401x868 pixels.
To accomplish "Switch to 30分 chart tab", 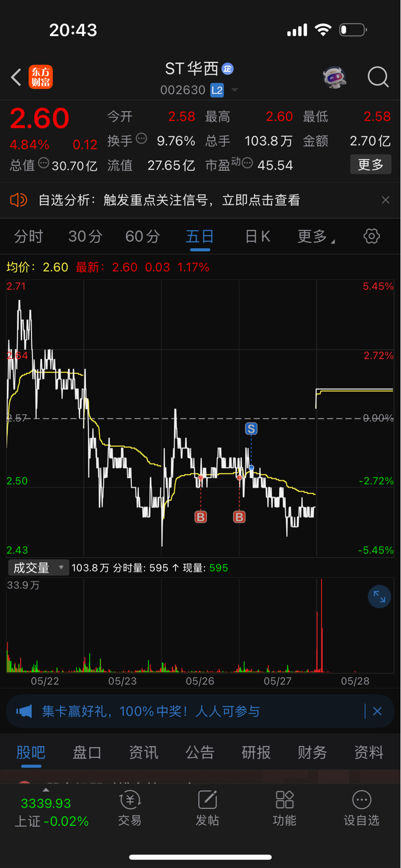I will point(86,237).
